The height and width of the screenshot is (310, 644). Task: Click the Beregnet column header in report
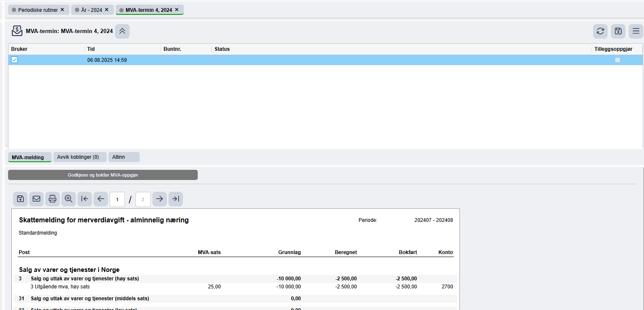click(345, 252)
